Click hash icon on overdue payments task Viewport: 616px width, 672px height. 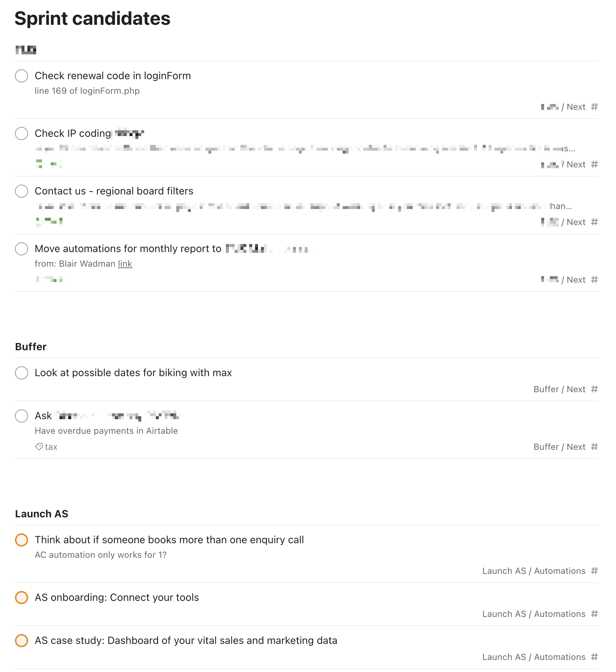(594, 447)
